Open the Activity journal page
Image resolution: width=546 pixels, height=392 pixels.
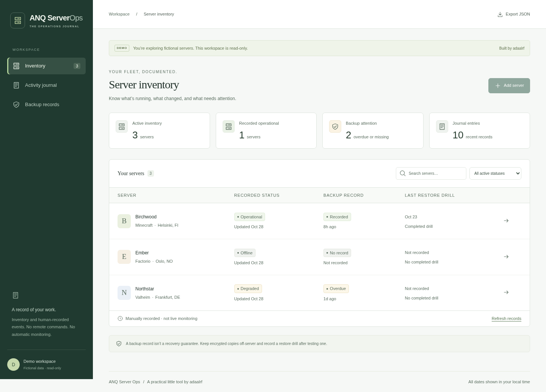pos(46,85)
